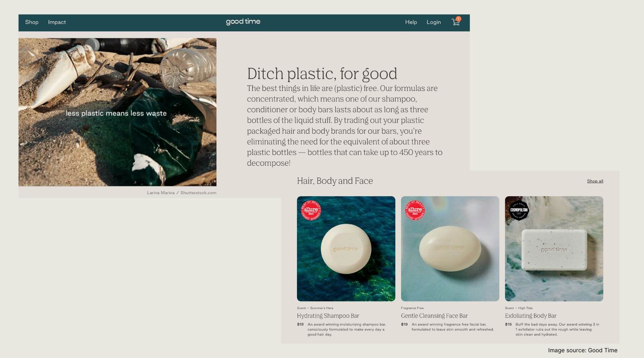Open the Gentle Cleansing Face Bar image

450,248
